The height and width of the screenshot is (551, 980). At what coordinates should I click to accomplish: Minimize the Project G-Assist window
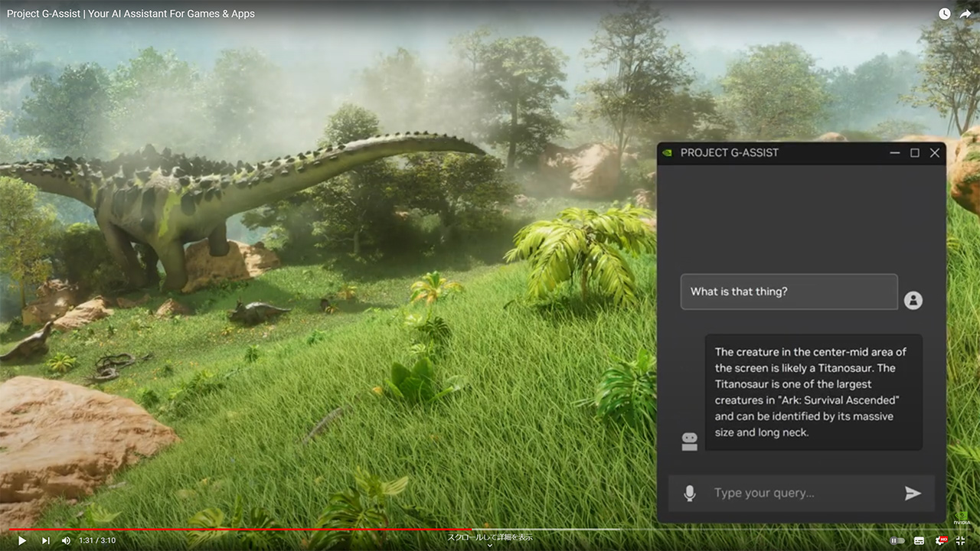(x=895, y=153)
